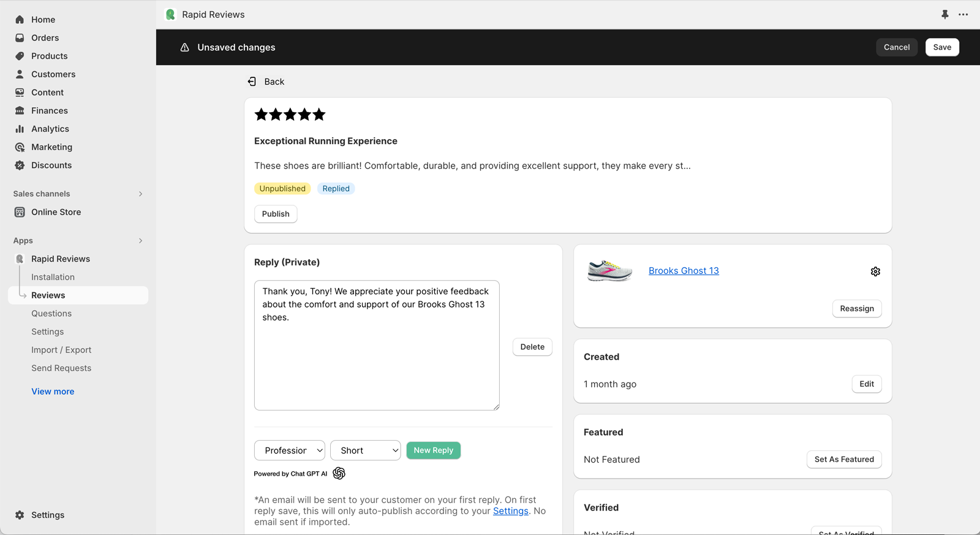980x535 pixels.
Task: Click the pin icon in top bar
Action: pos(945,15)
